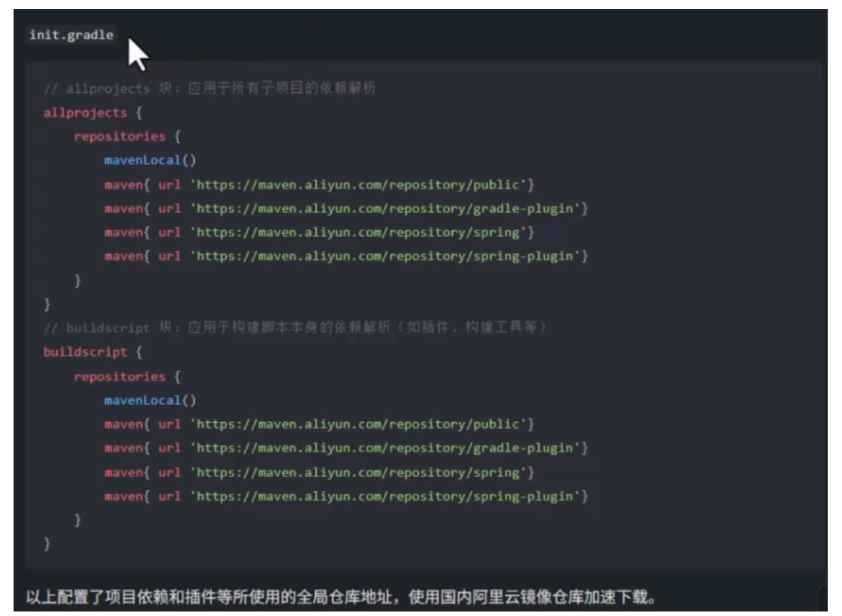This screenshot has height=616, width=842.
Task: Click mavenLocal() call in allprojects block
Action: pyautogui.click(x=150, y=160)
